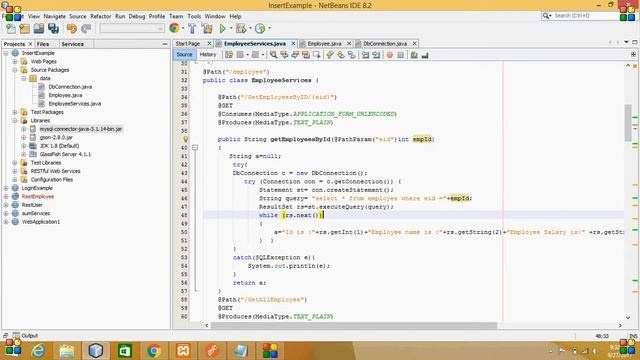Screen dimensions: 640x360
Task: Select GlassFish Server 4.1.1 library
Action: [x=65, y=154]
